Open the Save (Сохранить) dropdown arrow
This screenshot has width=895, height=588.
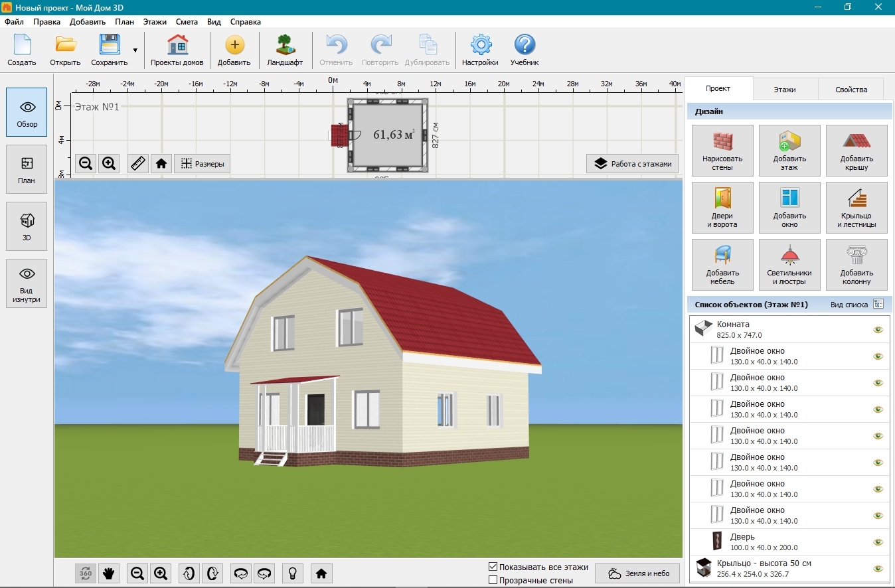135,50
